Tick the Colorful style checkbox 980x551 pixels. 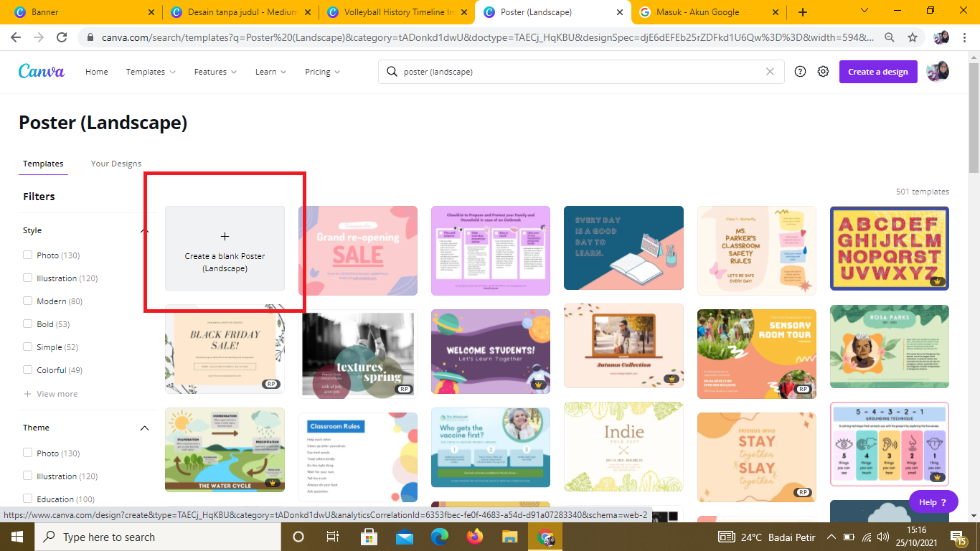[27, 369]
